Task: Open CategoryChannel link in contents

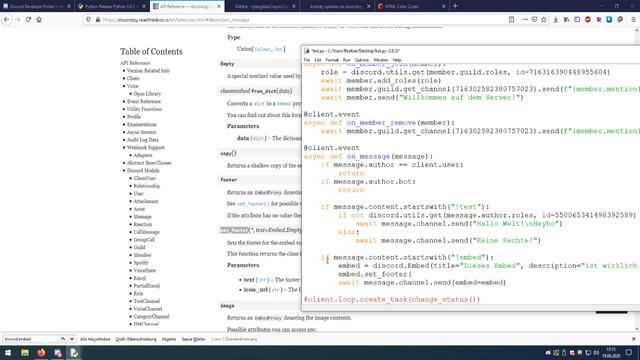Action: click(x=151, y=317)
